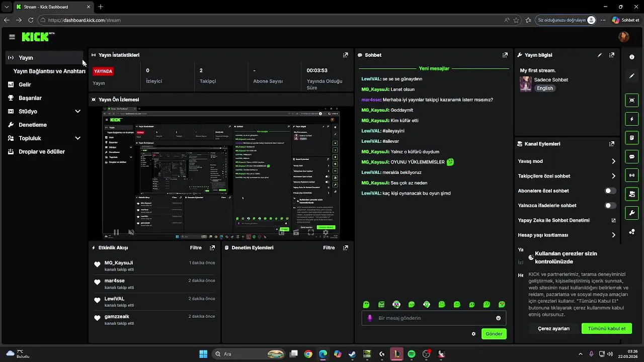Viewport: 644px width, 362px height.
Task: Open the emoji picker in message box
Action: [499, 318]
